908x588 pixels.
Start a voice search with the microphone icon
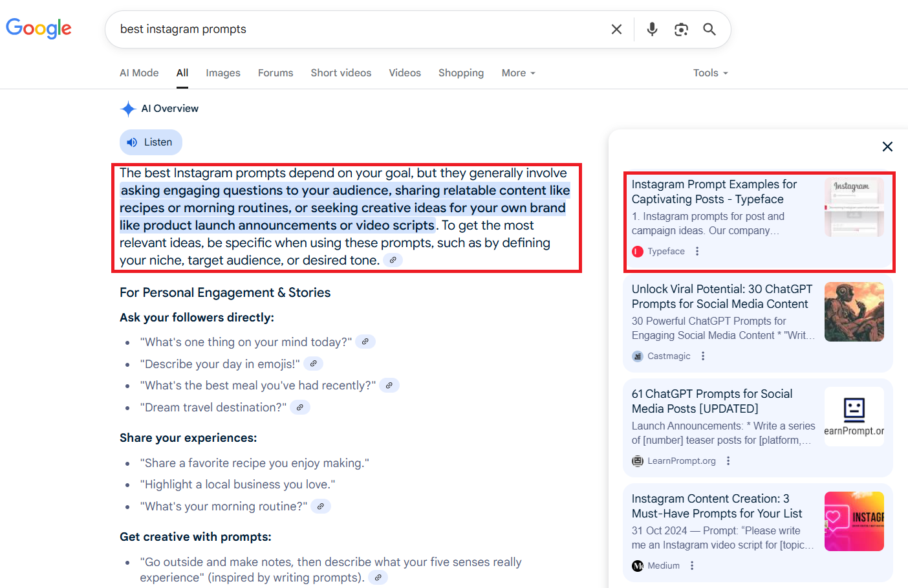pos(651,29)
